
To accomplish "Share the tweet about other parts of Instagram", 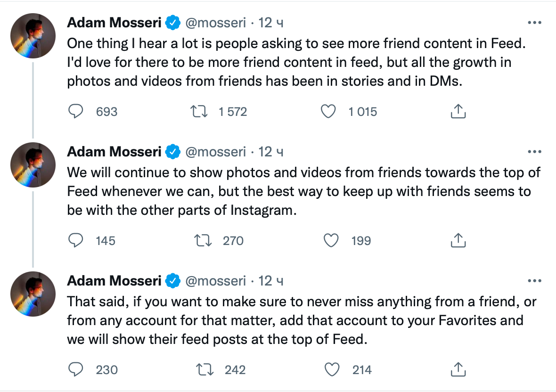I will pos(458,241).
